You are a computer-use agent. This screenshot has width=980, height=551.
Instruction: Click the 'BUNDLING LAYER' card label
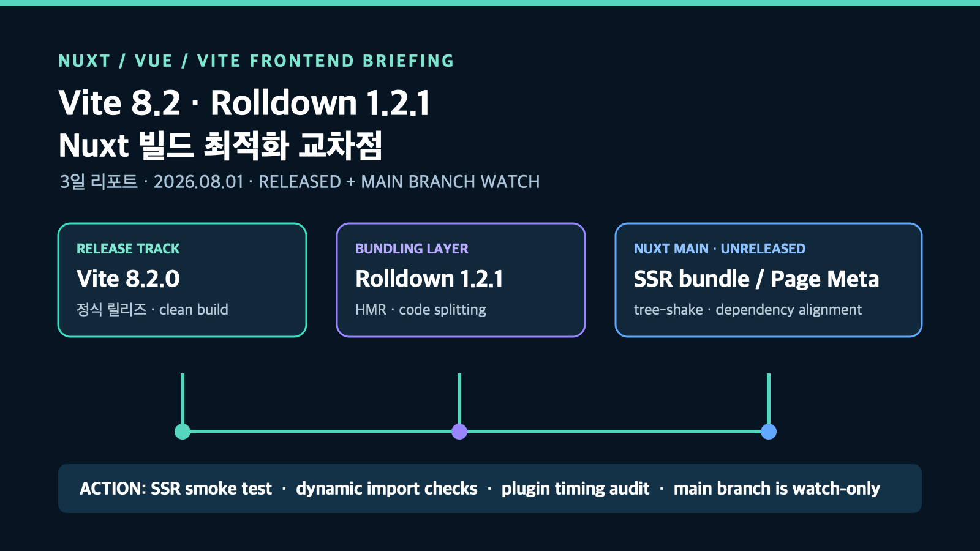[x=412, y=249]
